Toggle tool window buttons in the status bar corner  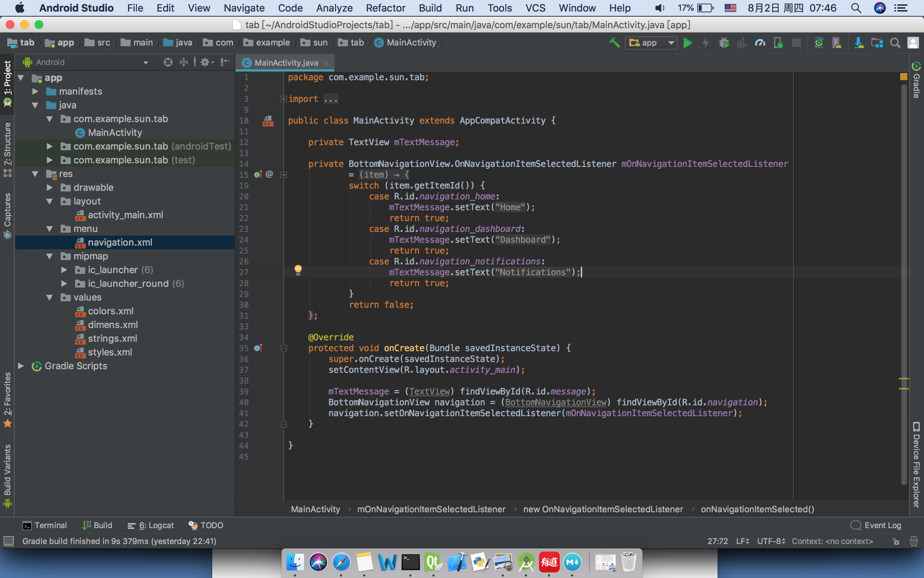[8, 541]
